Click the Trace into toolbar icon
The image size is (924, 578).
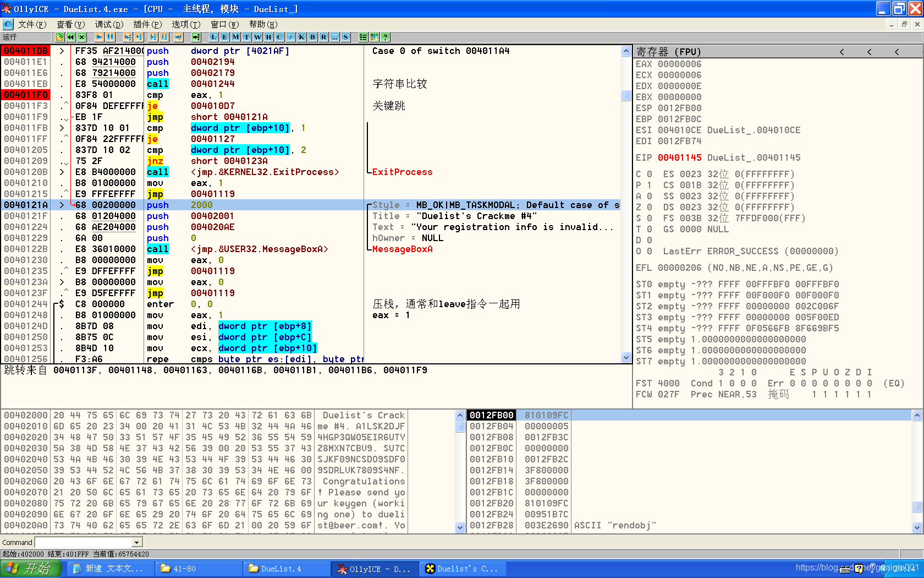(153, 37)
